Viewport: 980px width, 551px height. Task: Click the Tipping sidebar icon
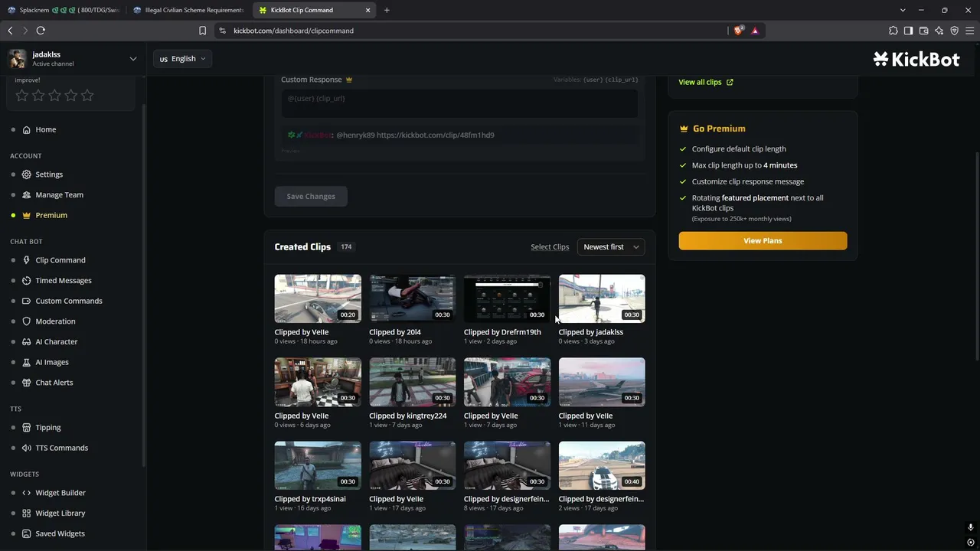click(x=27, y=428)
